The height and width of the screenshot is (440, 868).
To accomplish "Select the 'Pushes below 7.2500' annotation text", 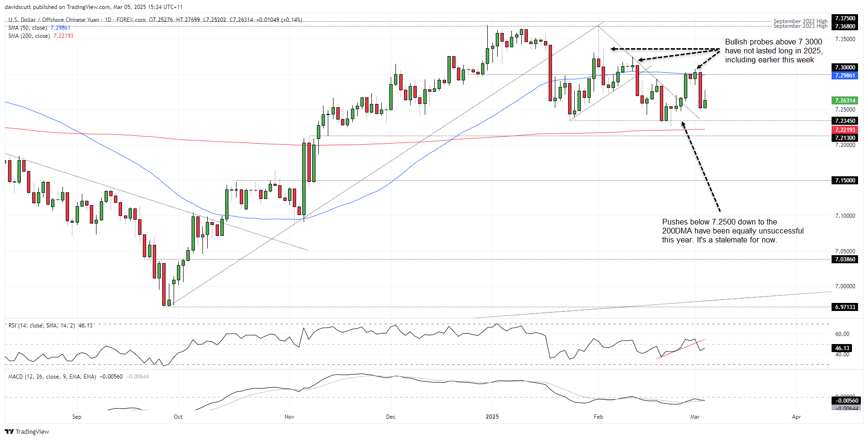I will tap(733, 231).
